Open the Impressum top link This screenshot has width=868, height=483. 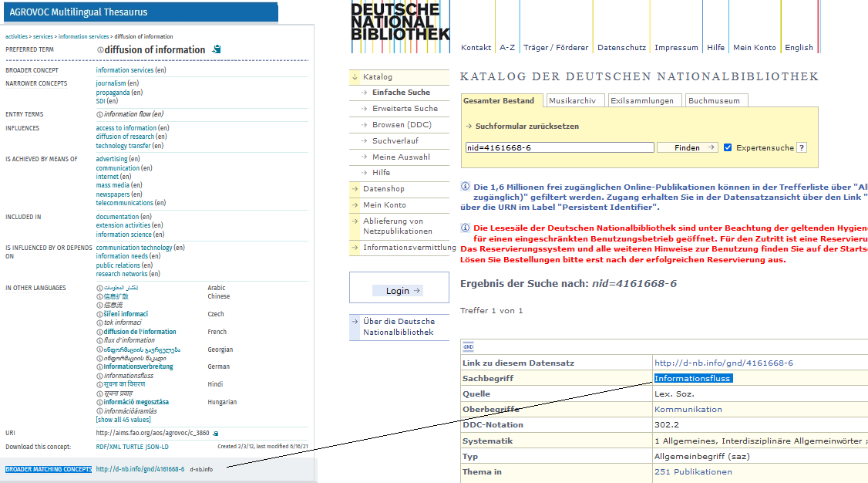677,48
